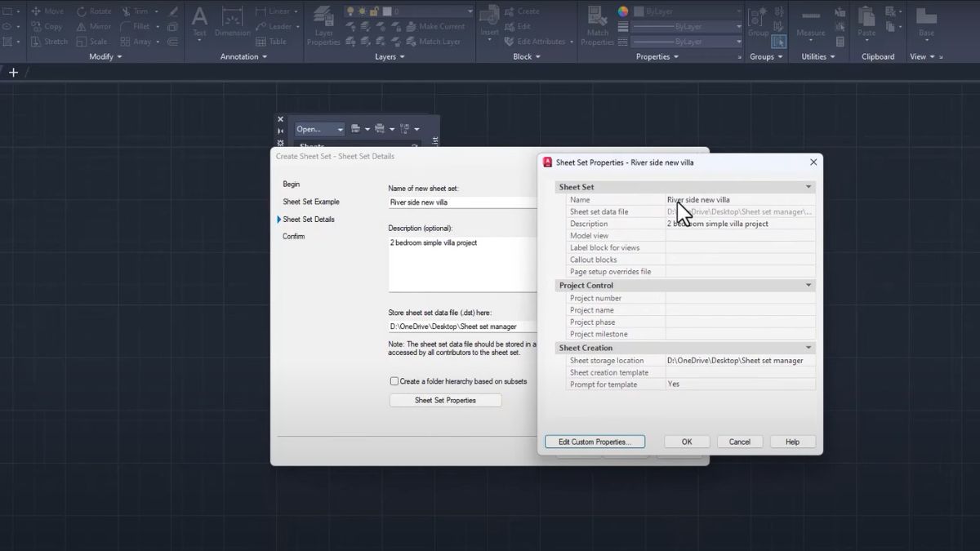Click the Description text box
980x551 pixels.
pyautogui.click(x=463, y=264)
